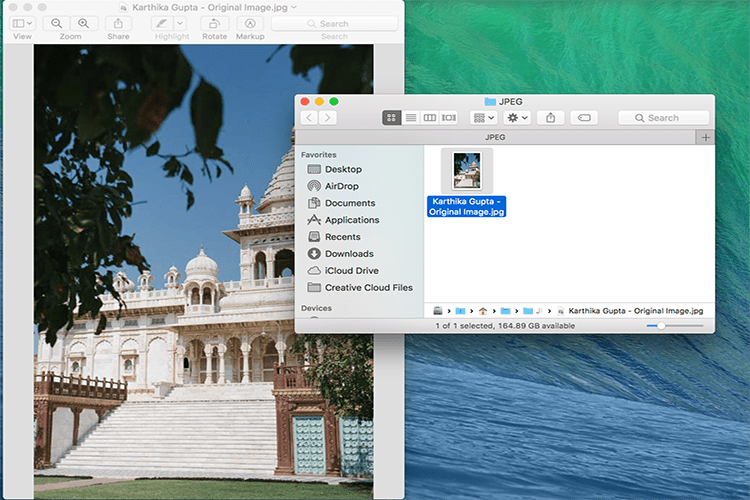750x500 pixels.
Task: Switch Finder to column view
Action: 430,118
